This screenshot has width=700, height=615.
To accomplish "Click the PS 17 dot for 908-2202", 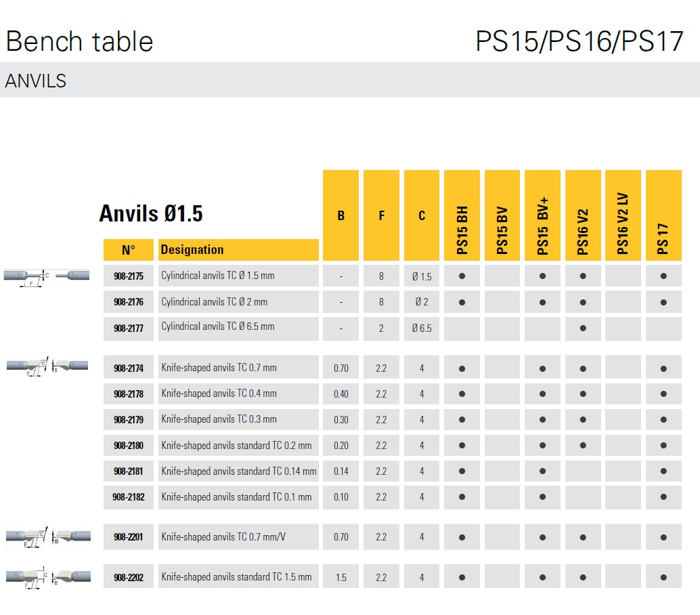I will 663,578.
